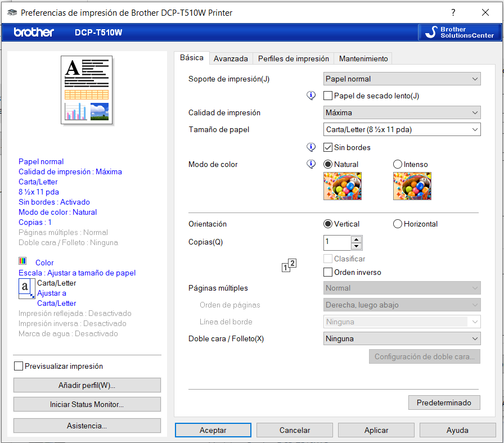Enable Papel de secado lento checkbox
This screenshot has height=443, width=504.
tap(328, 96)
